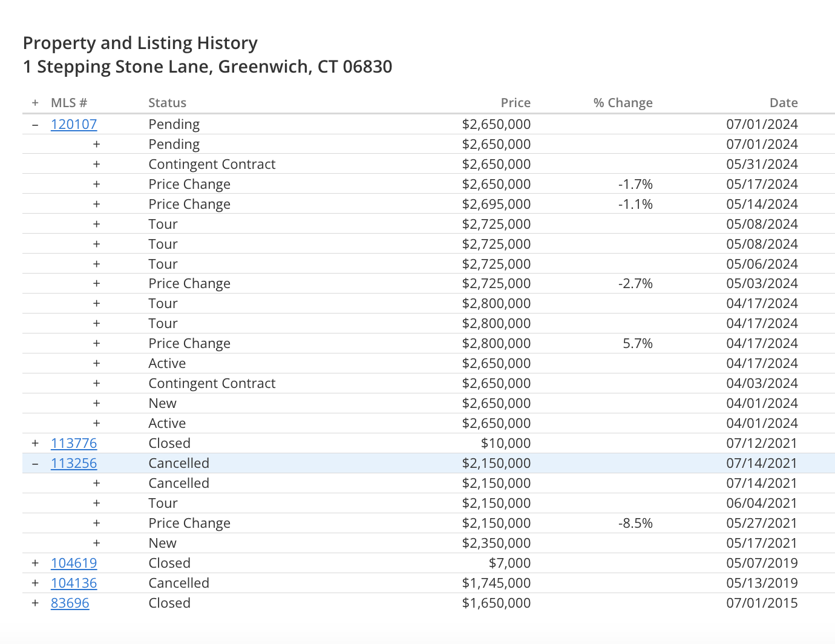This screenshot has width=835, height=644.
Task: Open MLS listing 104619 link
Action: tap(74, 563)
